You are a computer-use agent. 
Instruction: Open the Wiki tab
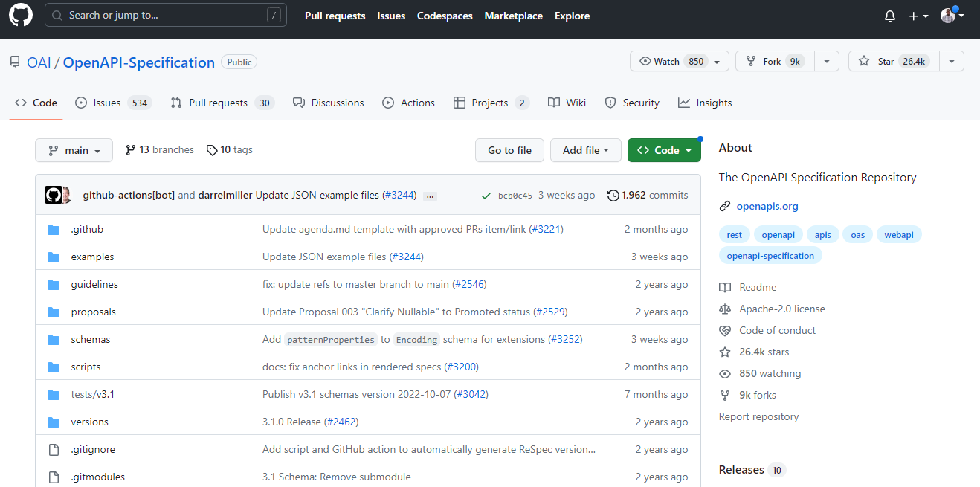tap(567, 103)
